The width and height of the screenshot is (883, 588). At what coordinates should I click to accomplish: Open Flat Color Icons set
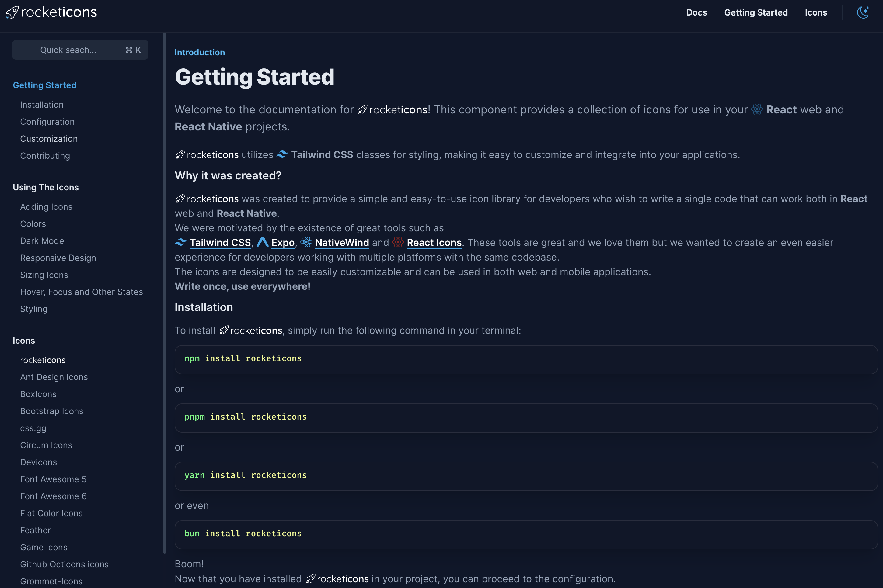[51, 514]
